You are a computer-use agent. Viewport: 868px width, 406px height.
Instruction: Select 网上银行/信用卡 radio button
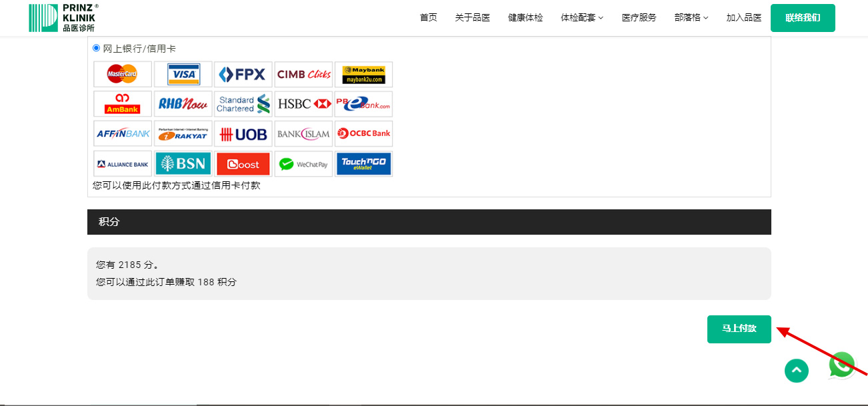[97, 48]
